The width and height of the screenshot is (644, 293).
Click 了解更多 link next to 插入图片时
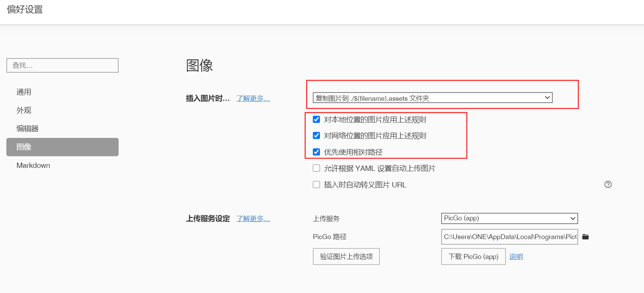[x=253, y=99]
